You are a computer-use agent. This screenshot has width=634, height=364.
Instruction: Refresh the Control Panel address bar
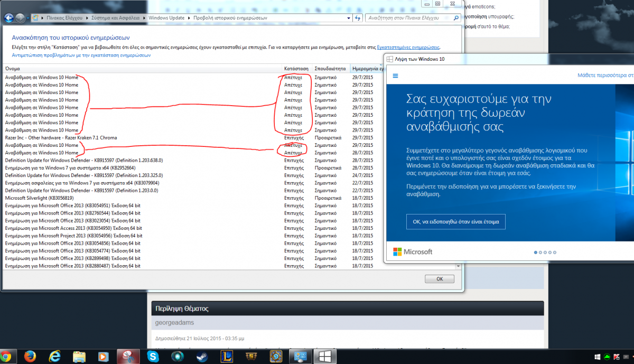(x=358, y=18)
